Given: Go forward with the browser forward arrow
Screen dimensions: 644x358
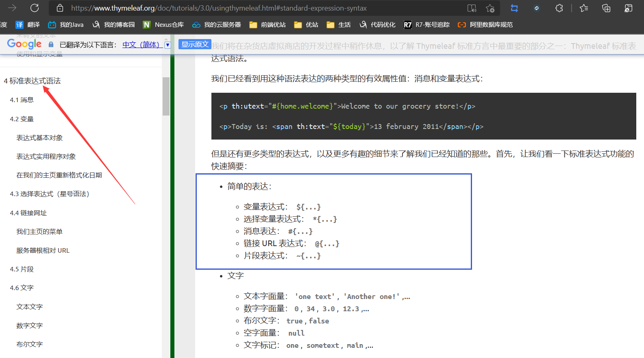Looking at the screenshot, I should 12,8.
